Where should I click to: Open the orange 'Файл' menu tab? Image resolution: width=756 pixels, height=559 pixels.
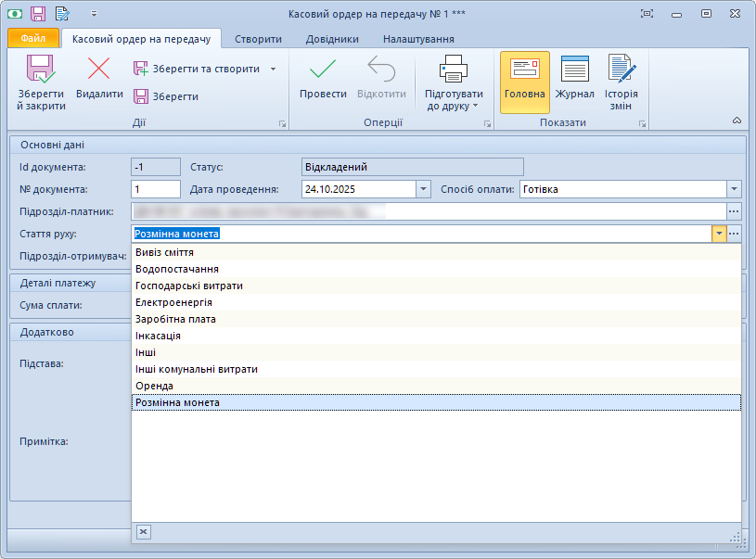(33, 39)
